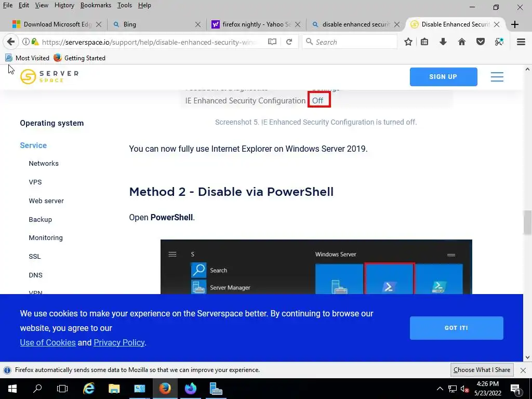Click the PowerShell Start menu screenshot
This screenshot has height=399, width=532.
click(316, 267)
